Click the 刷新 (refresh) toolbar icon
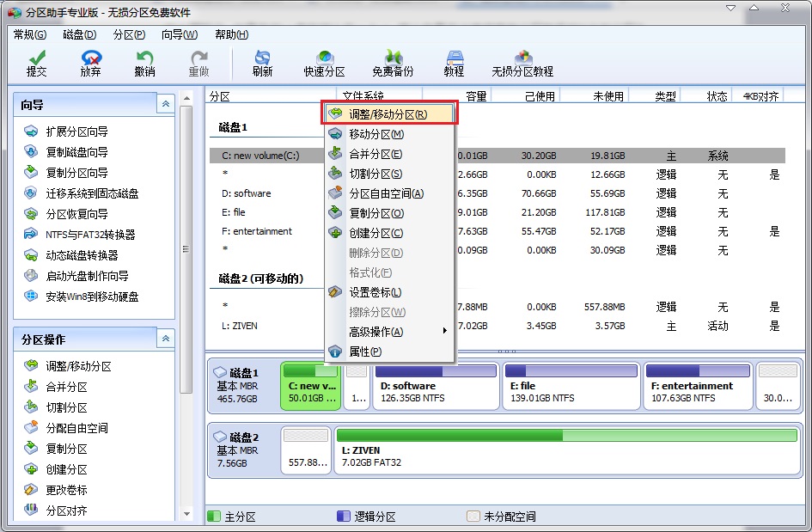This screenshot has height=532, width=812. 263,64
